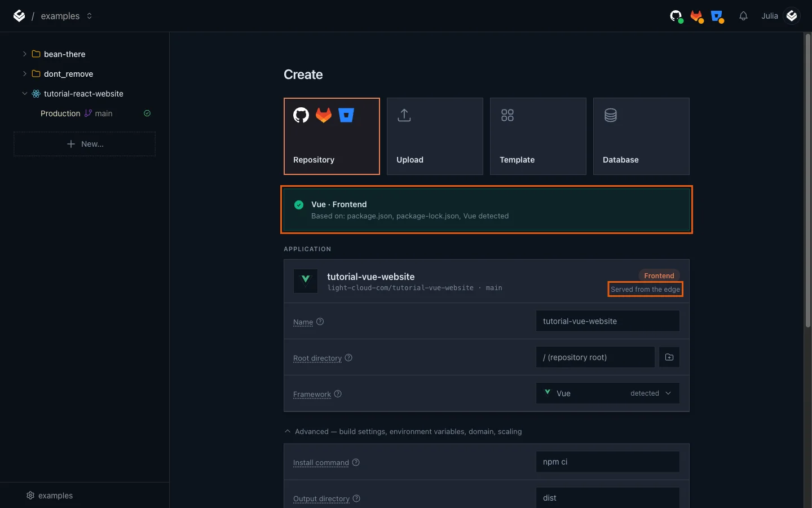This screenshot has height=508, width=812.
Task: Click the Vue logo beside tutorial-vue-website
Action: [306, 281]
